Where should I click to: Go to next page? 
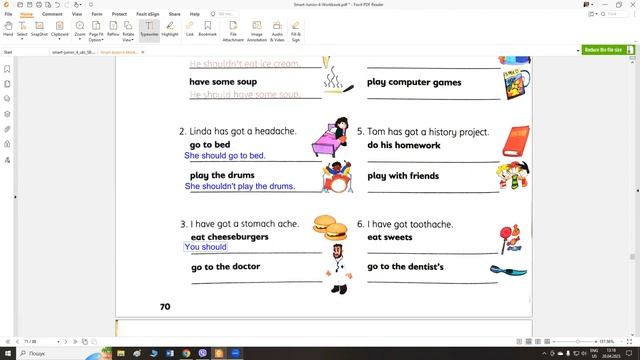click(x=66, y=341)
